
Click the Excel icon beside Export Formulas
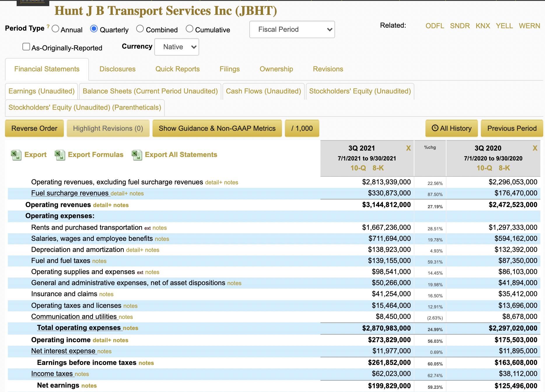[60, 155]
